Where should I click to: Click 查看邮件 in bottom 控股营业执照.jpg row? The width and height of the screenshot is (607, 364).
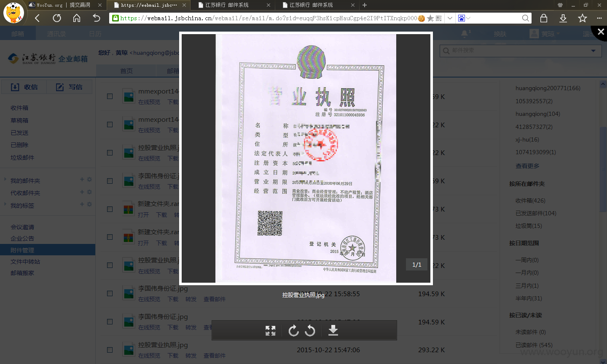click(x=215, y=356)
